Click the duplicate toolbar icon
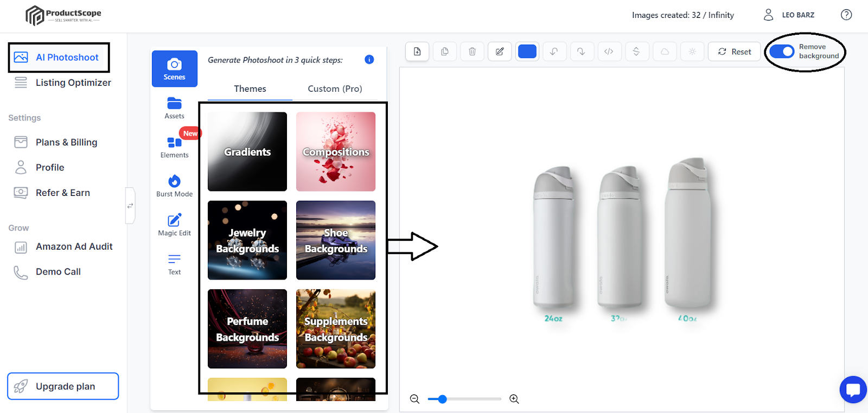 pos(445,52)
